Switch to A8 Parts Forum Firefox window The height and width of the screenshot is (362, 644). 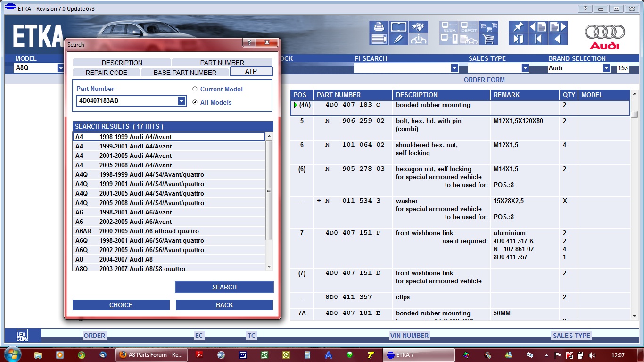[151, 355]
